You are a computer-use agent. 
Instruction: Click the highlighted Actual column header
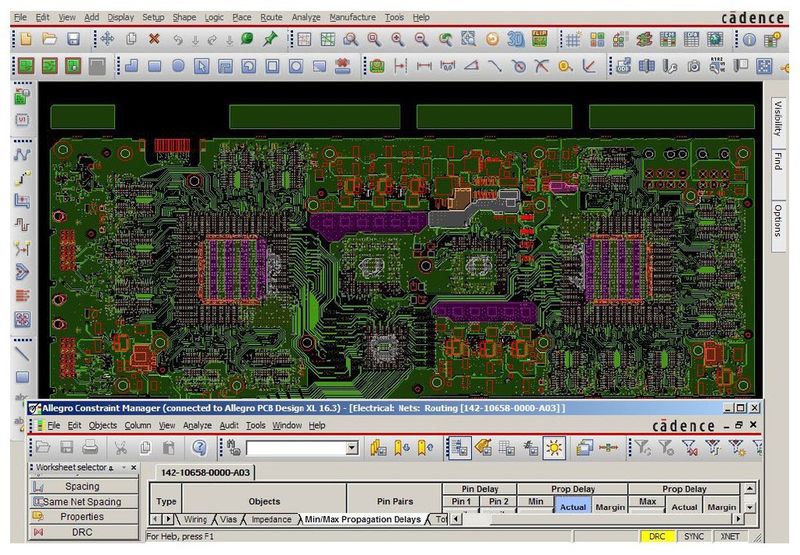572,507
